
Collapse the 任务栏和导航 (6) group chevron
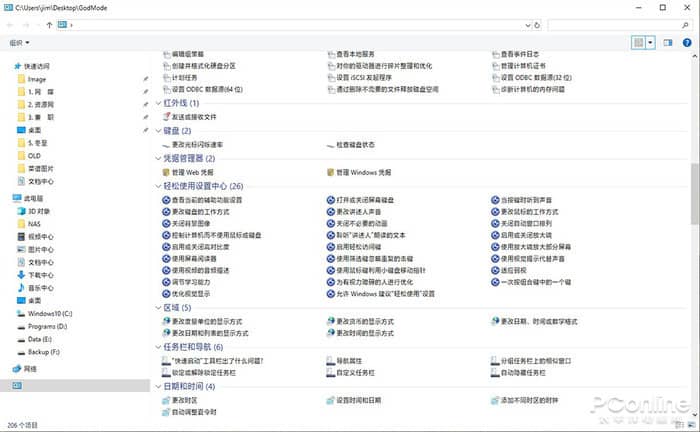(x=158, y=347)
